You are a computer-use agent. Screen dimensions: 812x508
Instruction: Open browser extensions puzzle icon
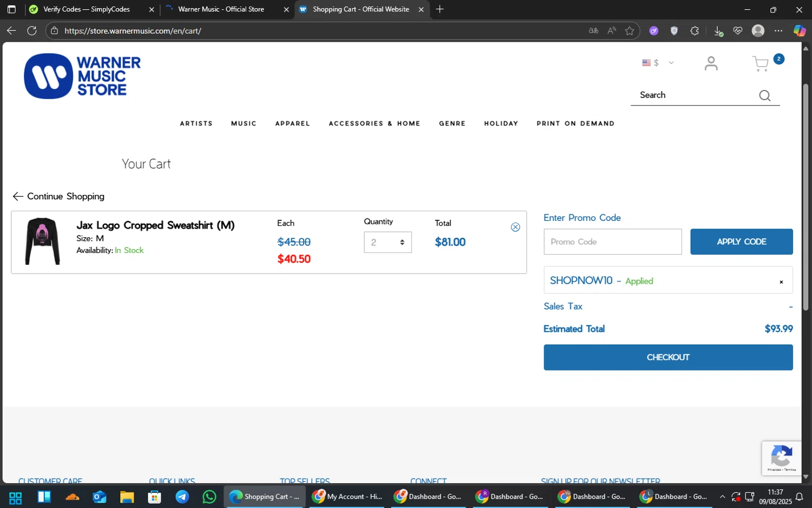click(695, 31)
